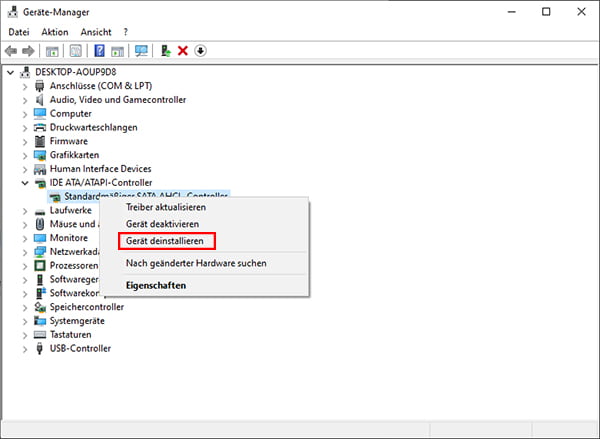Scan for hardware changes monitor icon
The width and height of the screenshot is (600, 439).
pos(141,51)
